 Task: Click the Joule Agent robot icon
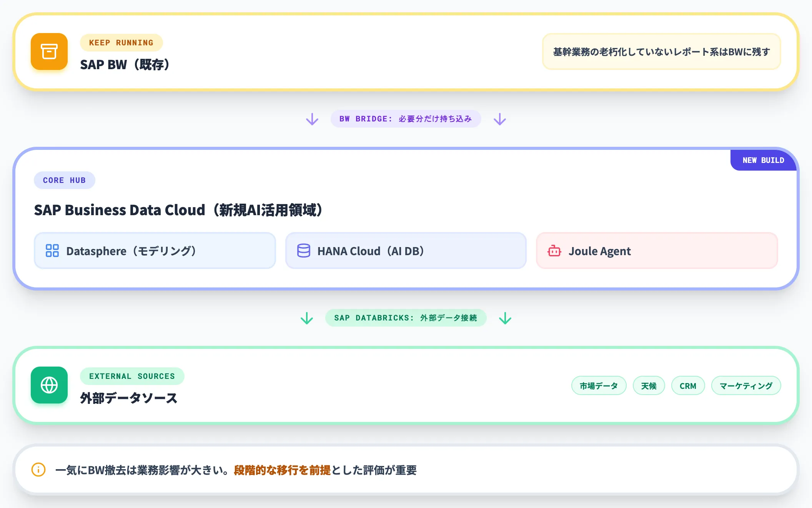[x=554, y=251]
